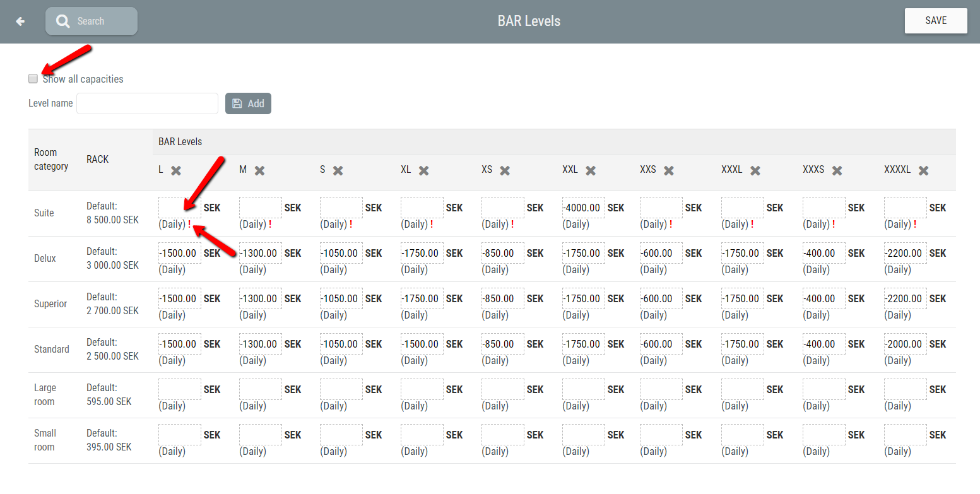
Task: Remove the L BAR level column
Action: click(x=176, y=170)
